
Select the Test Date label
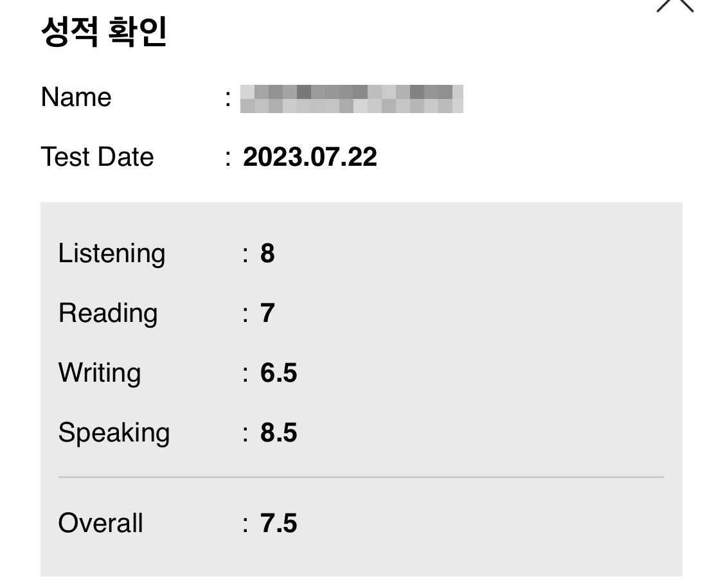pos(97,157)
